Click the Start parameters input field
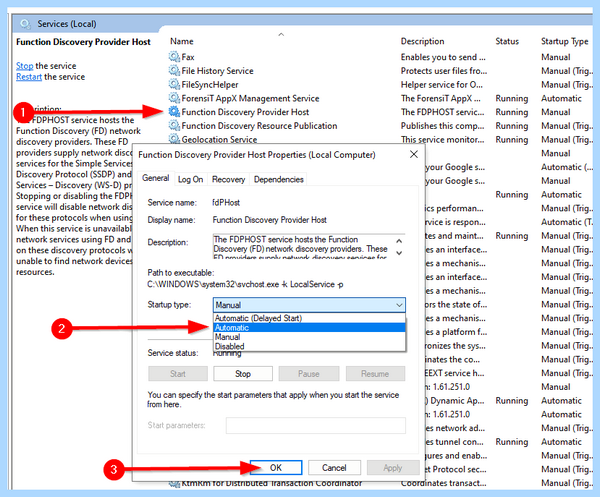The width and height of the screenshot is (600, 497). pyautogui.click(x=316, y=425)
